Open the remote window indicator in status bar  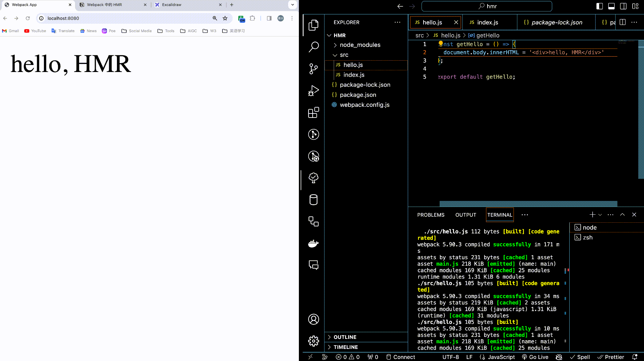tap(310, 357)
